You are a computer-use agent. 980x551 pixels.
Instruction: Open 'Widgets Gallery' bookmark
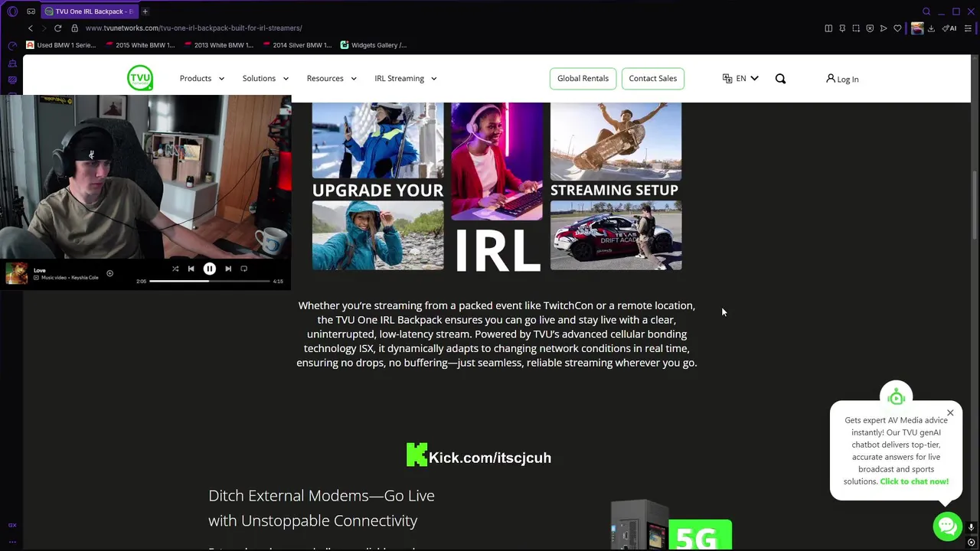click(374, 45)
